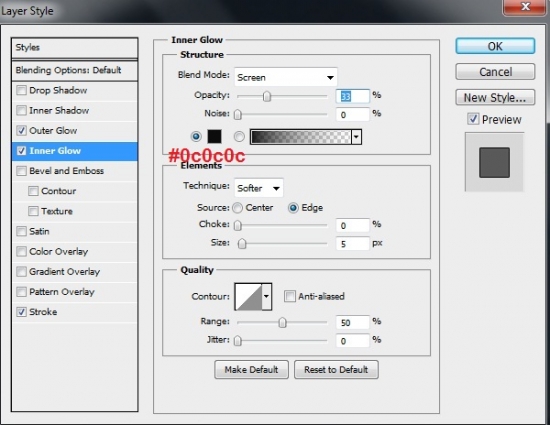Open the gradient picker dropdown arrow
550x425 pixels.
click(x=356, y=137)
